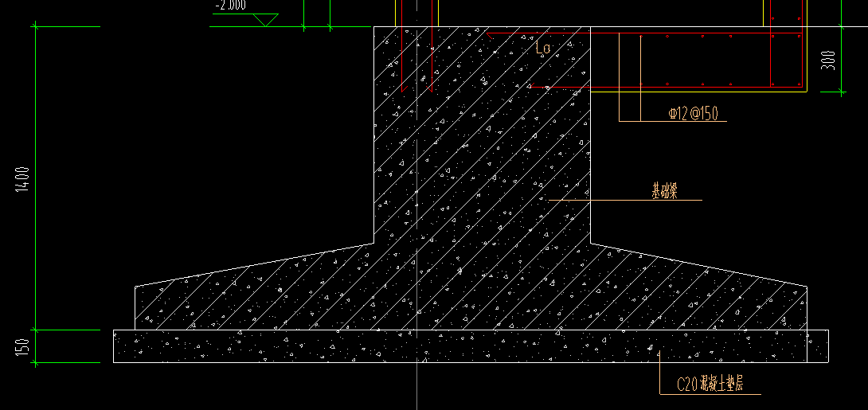Viewport: 868px width, 410px height.
Task: Select the 1400 vertical dimension text
Action: (x=23, y=178)
